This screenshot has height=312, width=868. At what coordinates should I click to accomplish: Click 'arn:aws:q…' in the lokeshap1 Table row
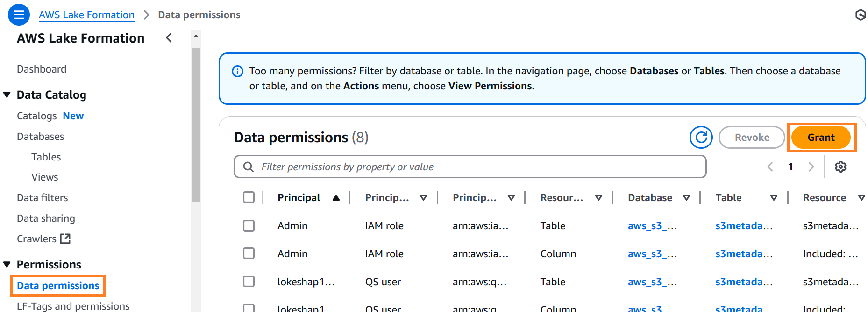click(x=479, y=282)
